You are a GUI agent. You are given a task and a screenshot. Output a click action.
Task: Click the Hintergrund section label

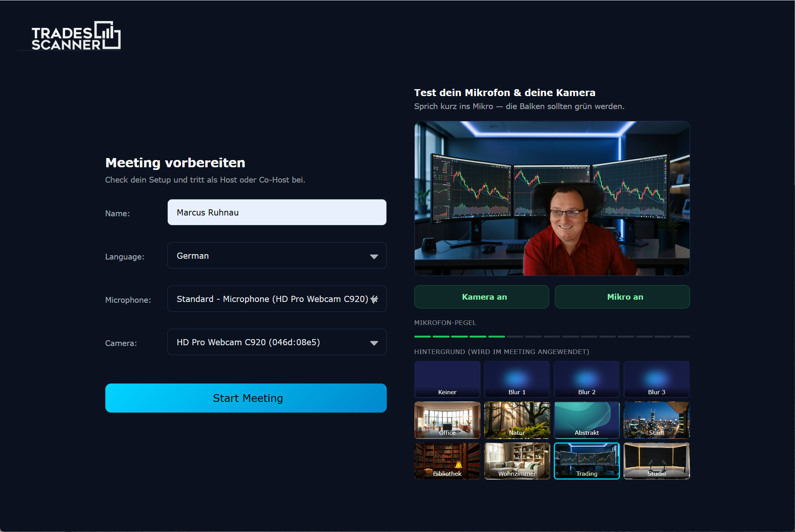click(x=502, y=352)
